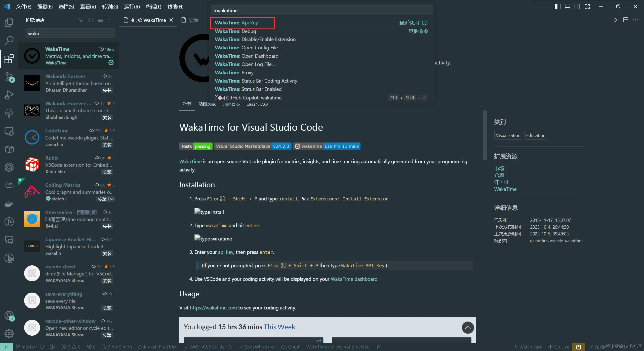Install the CodeTime extension

click(107, 145)
